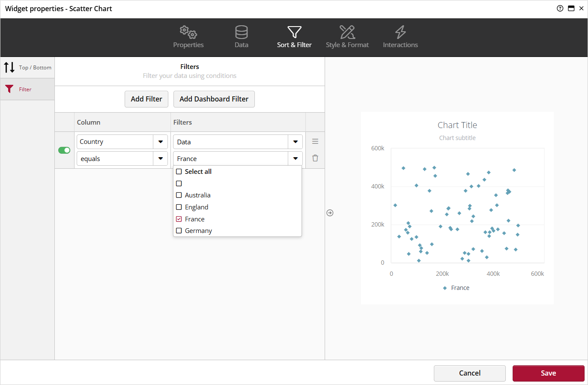The width and height of the screenshot is (588, 385).
Task: Click the filter row reorder handle icon
Action: 315,141
